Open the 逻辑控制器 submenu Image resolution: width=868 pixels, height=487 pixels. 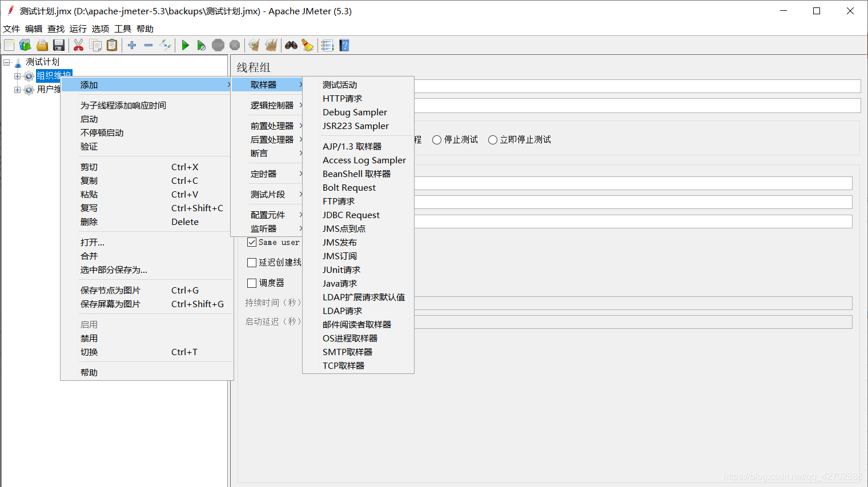click(267, 105)
